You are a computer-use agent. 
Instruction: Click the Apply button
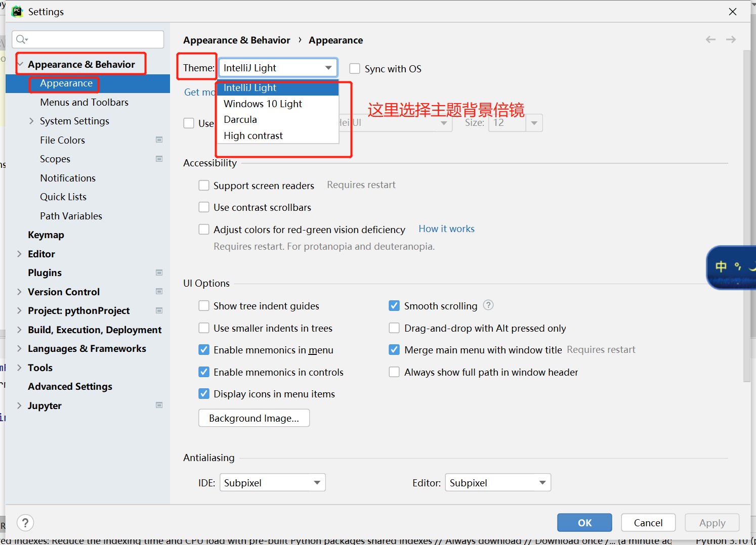click(x=712, y=523)
